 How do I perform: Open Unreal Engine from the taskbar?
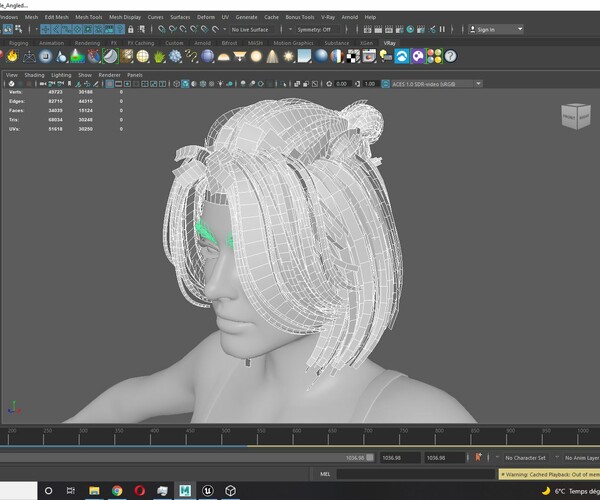click(x=208, y=490)
